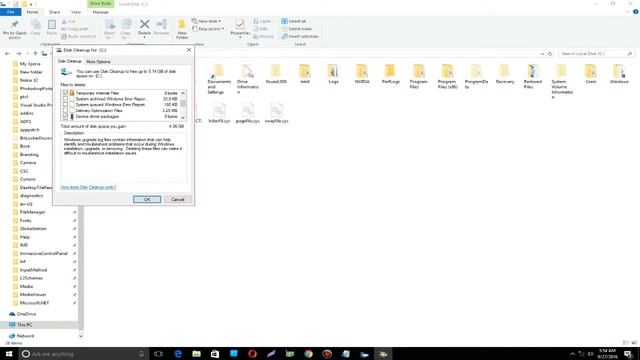Viewport: 640px width, 360px height.
Task: Expand the New item dropdown
Action: tap(220, 21)
